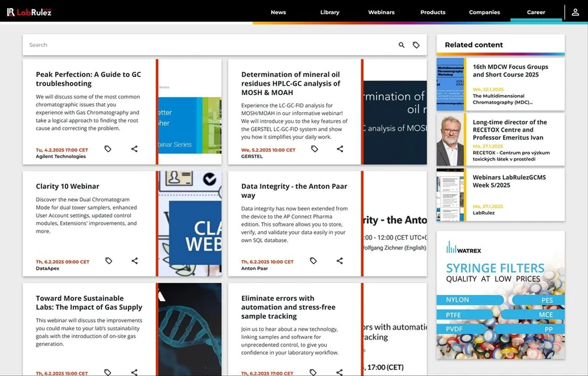
Task: Share the MOSH & MOAH webinar card
Action: pyautogui.click(x=340, y=149)
